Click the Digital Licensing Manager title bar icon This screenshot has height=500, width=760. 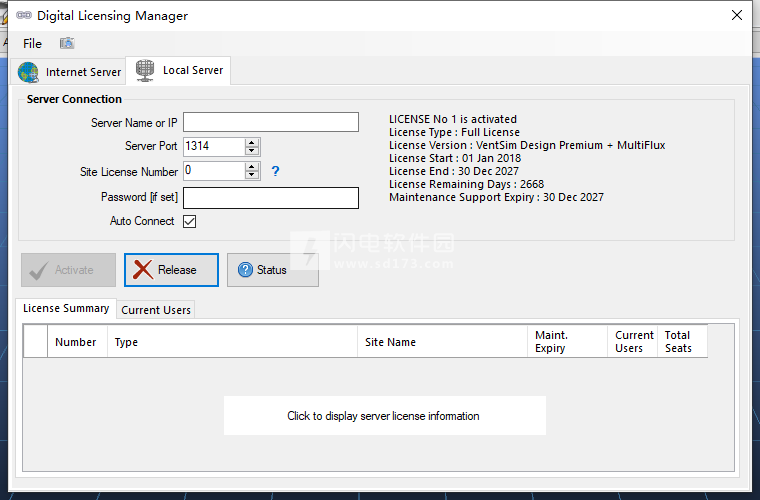click(x=21, y=16)
